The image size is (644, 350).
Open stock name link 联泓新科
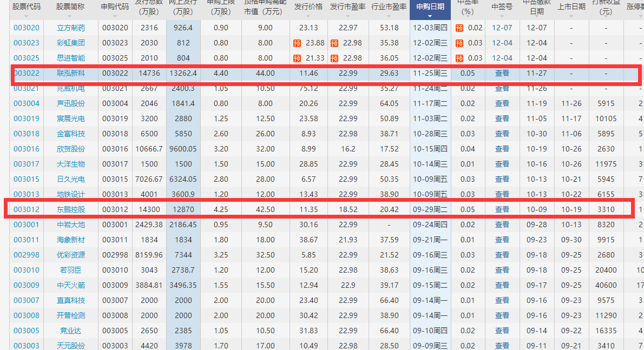coord(71,74)
